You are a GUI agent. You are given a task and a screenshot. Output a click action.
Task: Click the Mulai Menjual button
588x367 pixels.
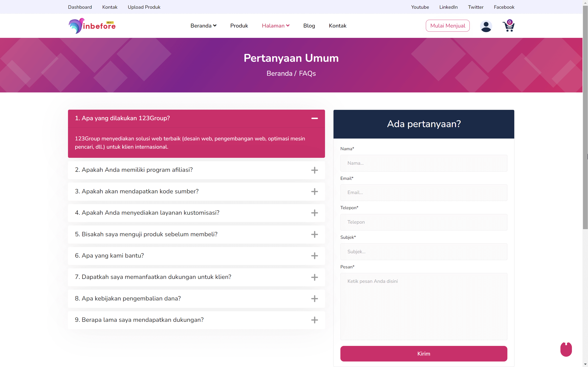448,25
